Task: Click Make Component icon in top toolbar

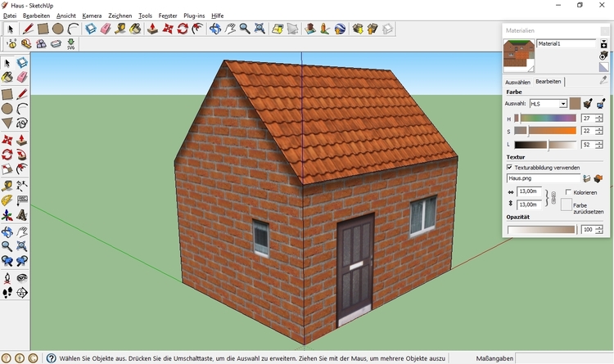Action: click(x=90, y=29)
